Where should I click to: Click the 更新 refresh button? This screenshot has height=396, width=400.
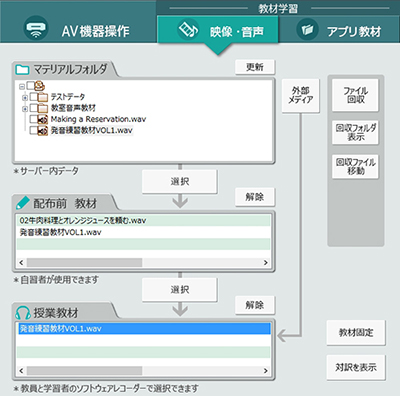(x=255, y=67)
